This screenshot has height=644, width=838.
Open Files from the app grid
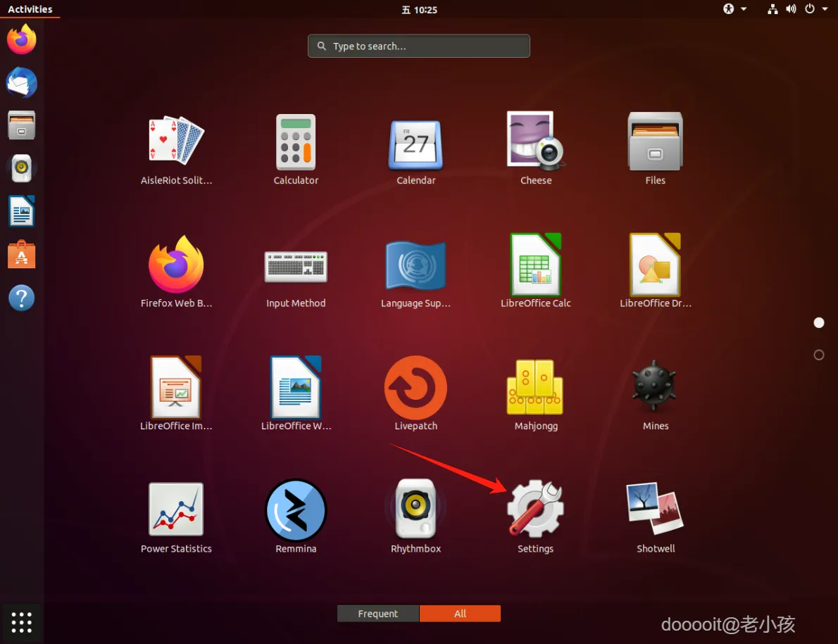coord(655,149)
